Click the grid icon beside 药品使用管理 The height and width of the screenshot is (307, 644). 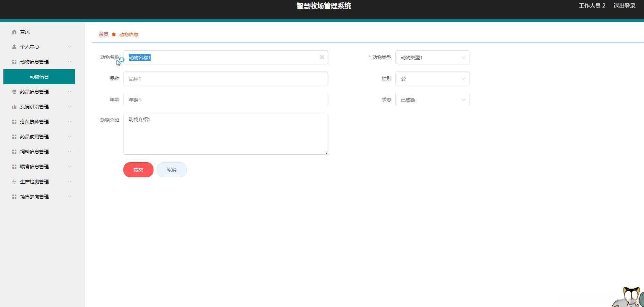click(14, 137)
